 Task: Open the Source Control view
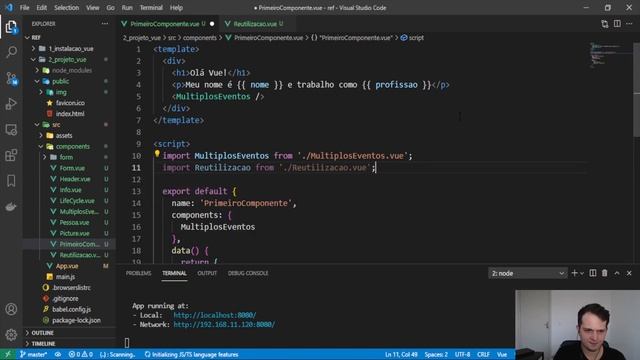tap(11, 78)
